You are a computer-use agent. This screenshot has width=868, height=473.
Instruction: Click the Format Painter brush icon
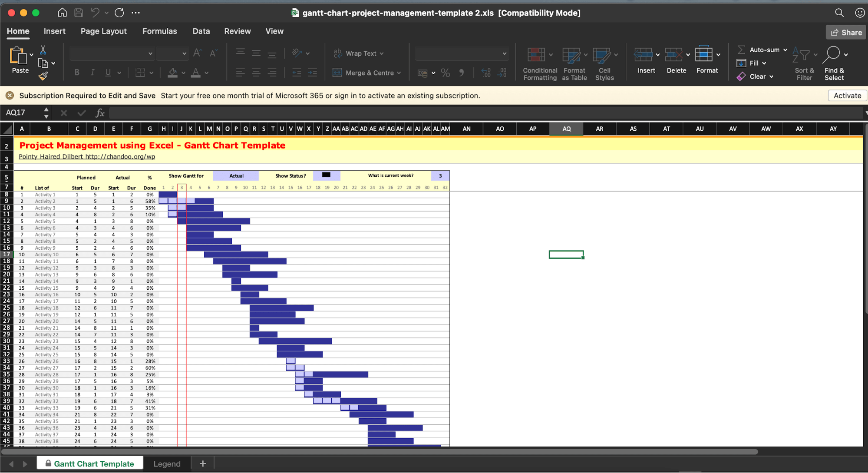coord(43,76)
